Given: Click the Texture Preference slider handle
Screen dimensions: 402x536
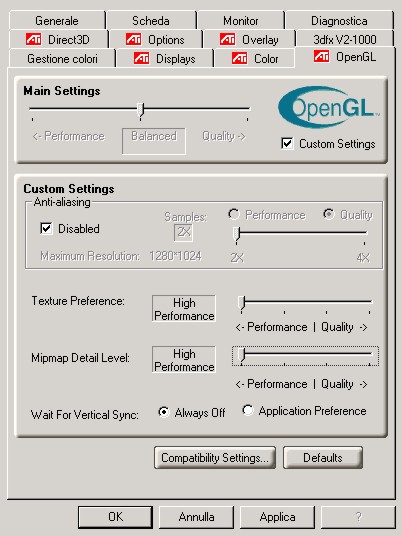Looking at the screenshot, I should tap(242, 303).
